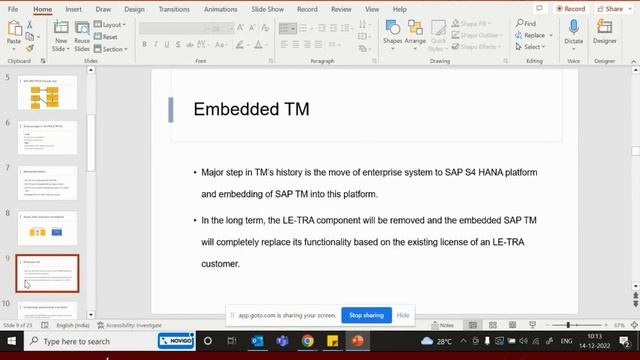Viewport: 640px width, 360px height.
Task: Toggle text Shadow formatting
Action: point(178,44)
